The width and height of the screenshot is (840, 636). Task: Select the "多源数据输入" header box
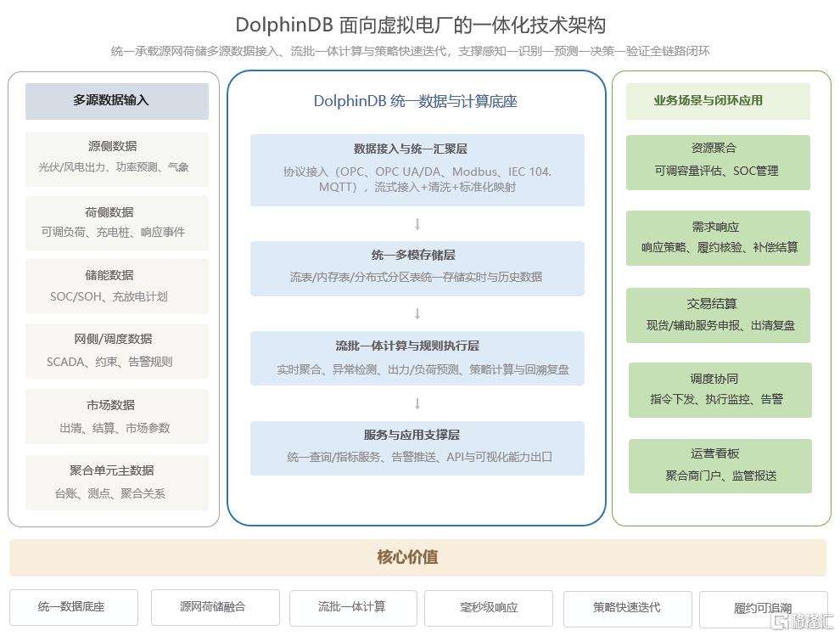[x=117, y=101]
